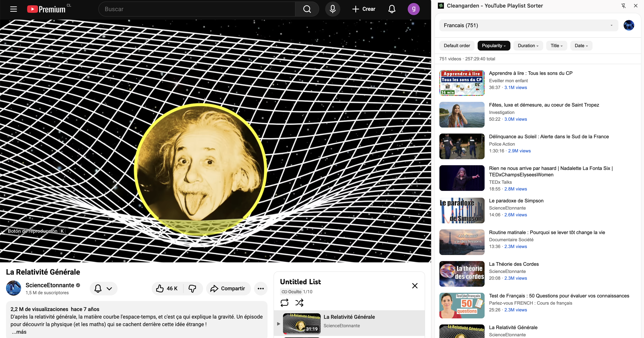Unpin the Cleangarden extension panel
Screen dimensions: 644x338
click(623, 5)
